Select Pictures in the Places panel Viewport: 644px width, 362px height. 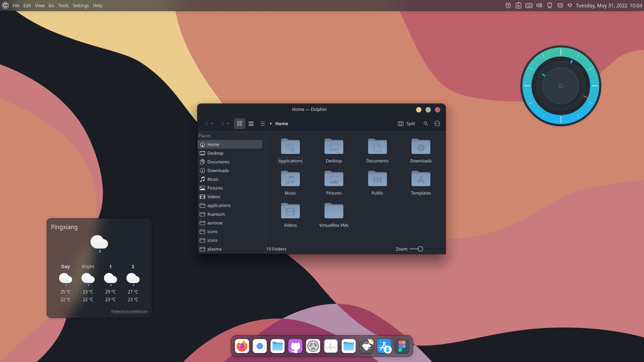230,188
